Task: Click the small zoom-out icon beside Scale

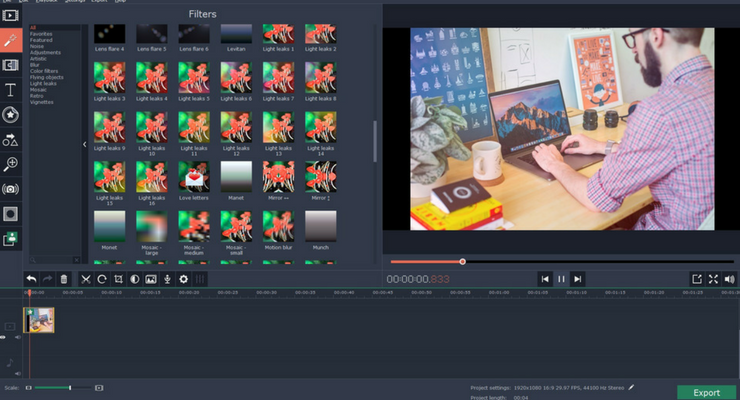Action: tap(28, 388)
